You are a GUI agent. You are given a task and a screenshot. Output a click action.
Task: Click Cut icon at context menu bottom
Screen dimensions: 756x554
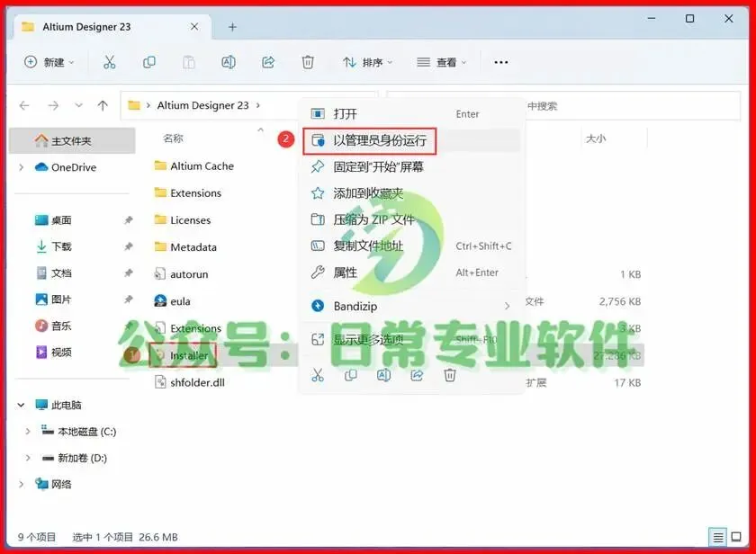pyautogui.click(x=317, y=375)
